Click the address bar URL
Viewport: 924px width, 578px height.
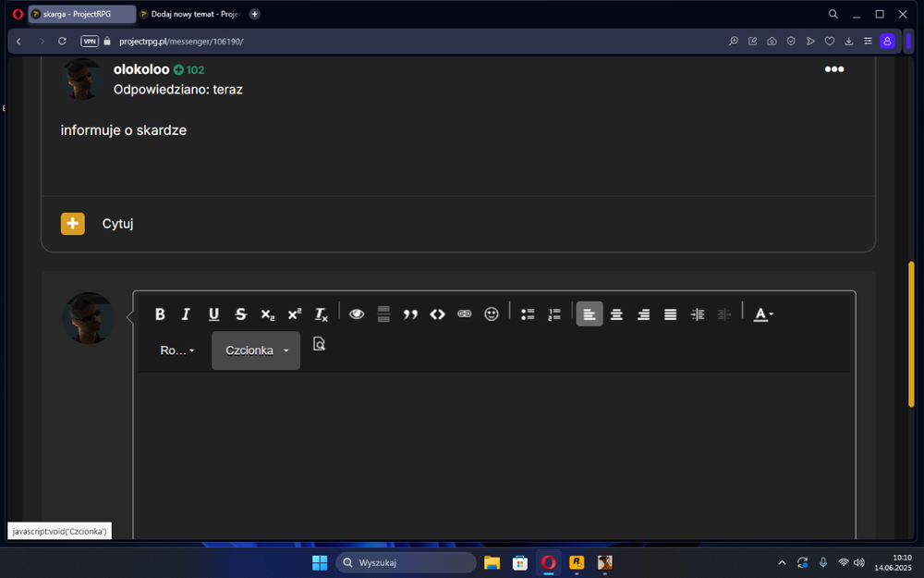coord(181,42)
